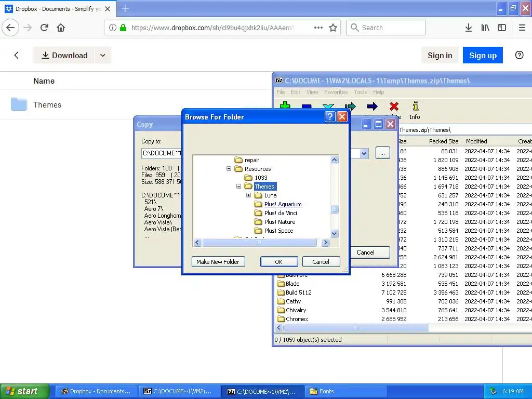Click the 7-Zip Delete red X icon
The image size is (532, 399).
(x=394, y=106)
